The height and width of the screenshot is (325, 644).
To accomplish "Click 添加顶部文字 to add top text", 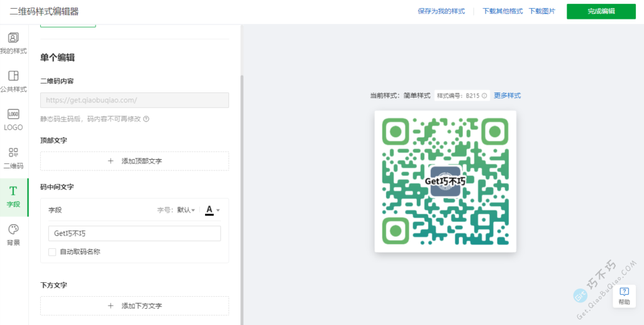I will [135, 161].
